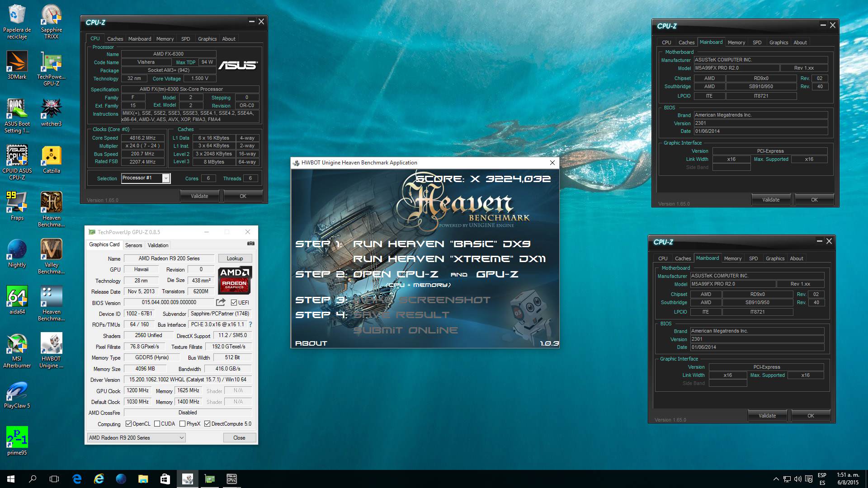Click the GPU-Z Driver Version field
The height and width of the screenshot is (488, 868).
[x=188, y=380]
